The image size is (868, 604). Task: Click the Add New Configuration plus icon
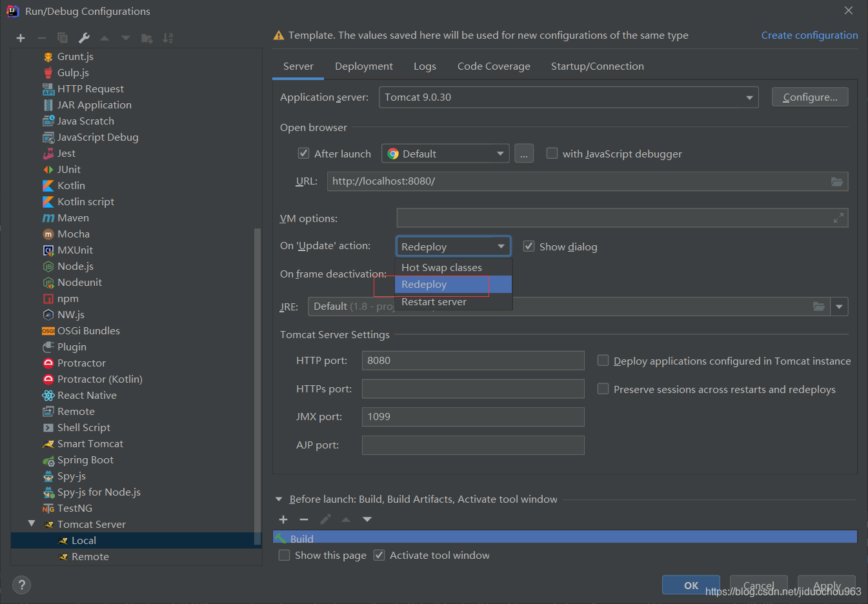click(x=21, y=39)
